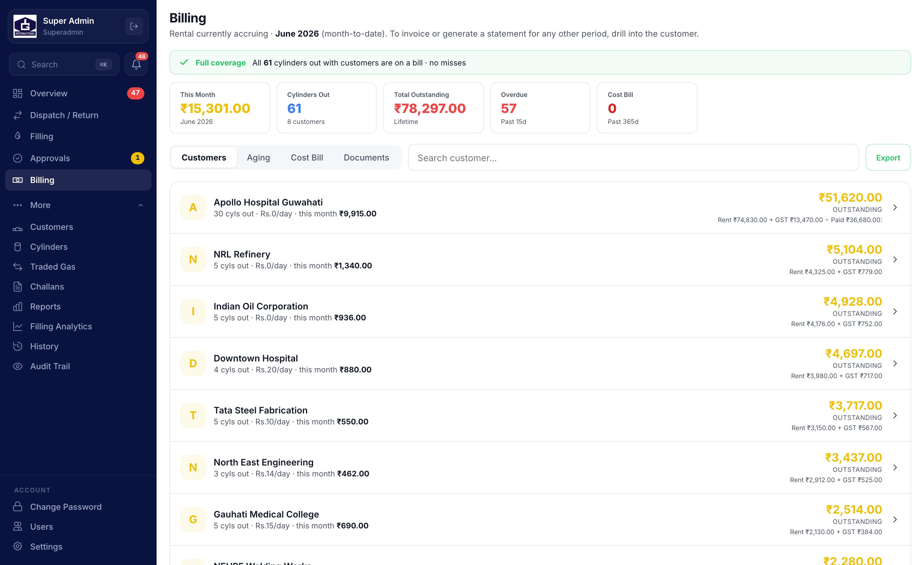Image resolution: width=924 pixels, height=565 pixels.
Task: Collapse the More section chevron
Action: click(x=141, y=205)
